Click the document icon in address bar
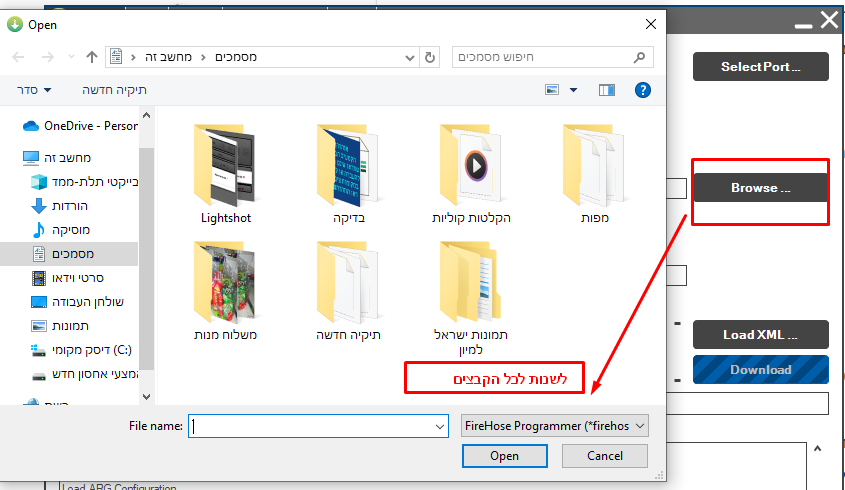This screenshot has height=490, width=845. (116, 57)
